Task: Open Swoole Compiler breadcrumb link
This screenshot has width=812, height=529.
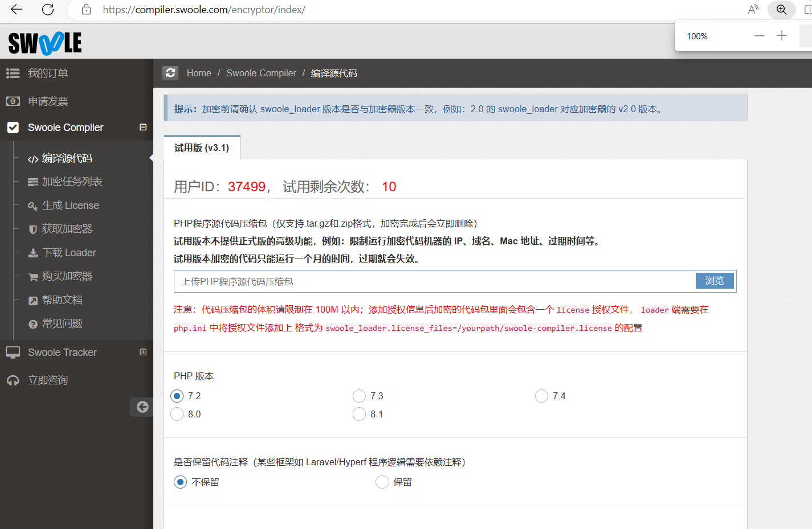Action: [261, 73]
